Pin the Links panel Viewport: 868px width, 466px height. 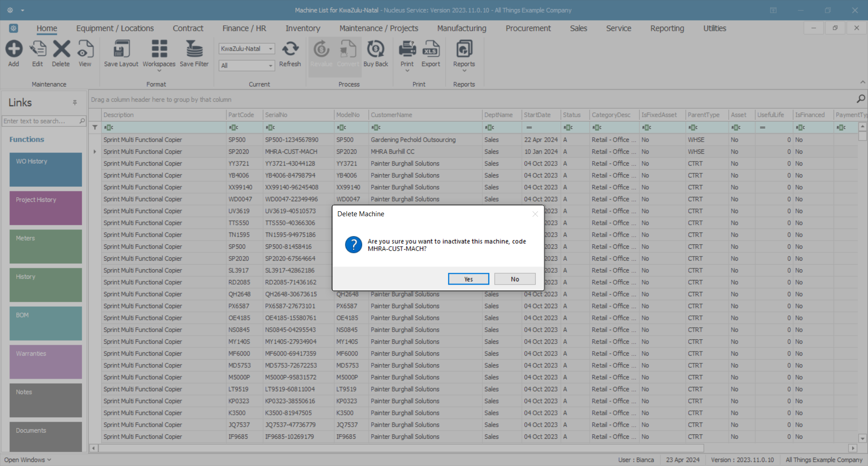(75, 103)
